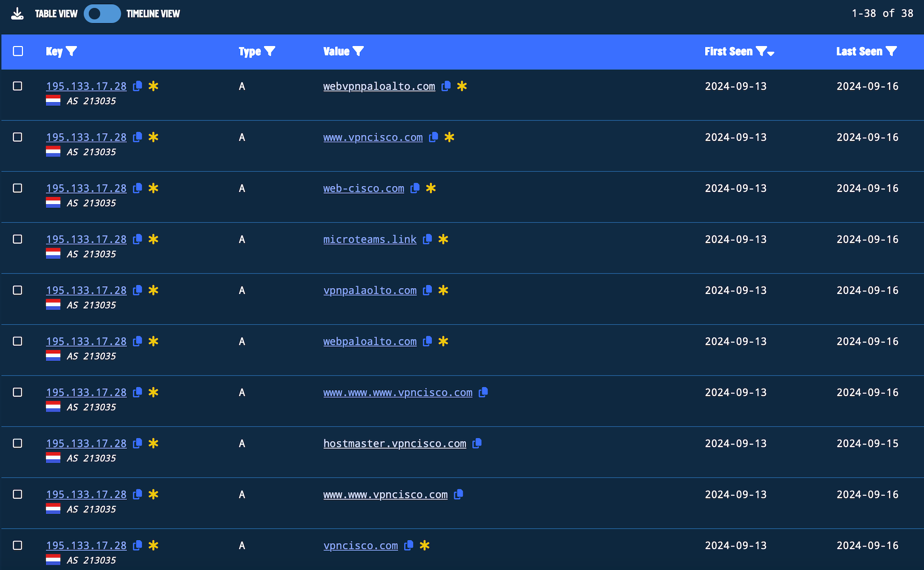The width and height of the screenshot is (924, 570).
Task: Copy www.www.www.vpncisco.com value to the clipboard
Action: click(x=483, y=392)
